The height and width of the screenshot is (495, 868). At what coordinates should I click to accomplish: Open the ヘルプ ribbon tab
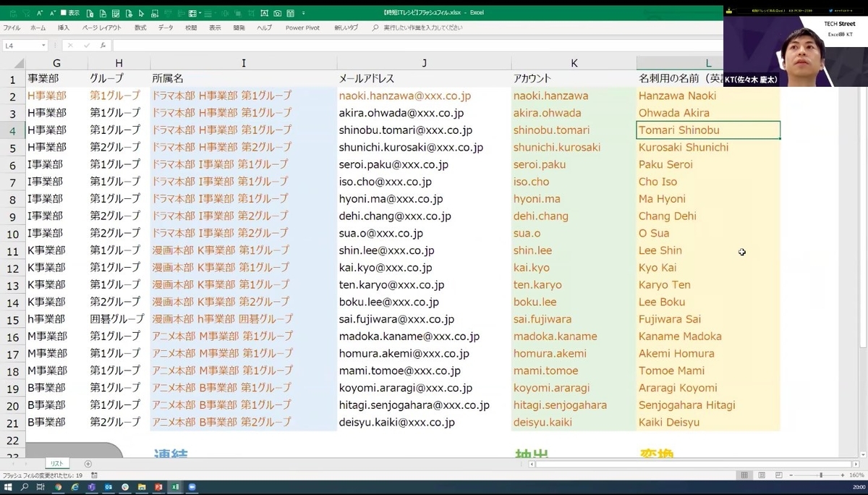[x=265, y=27]
